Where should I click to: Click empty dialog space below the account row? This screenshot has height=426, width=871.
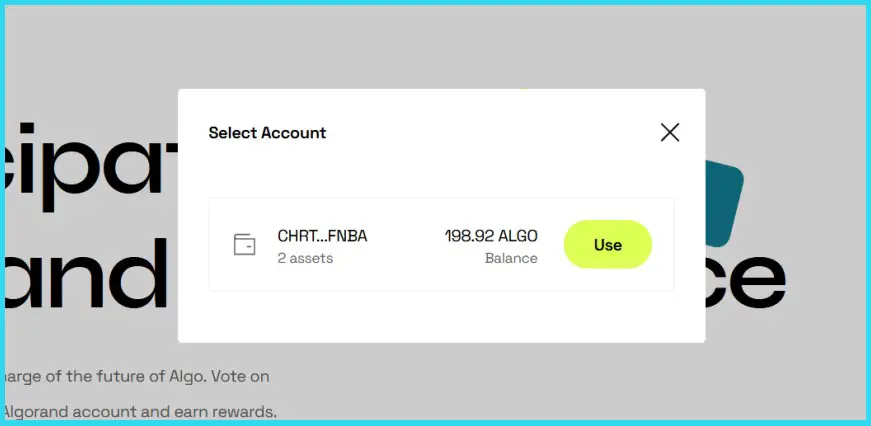pyautogui.click(x=440, y=317)
